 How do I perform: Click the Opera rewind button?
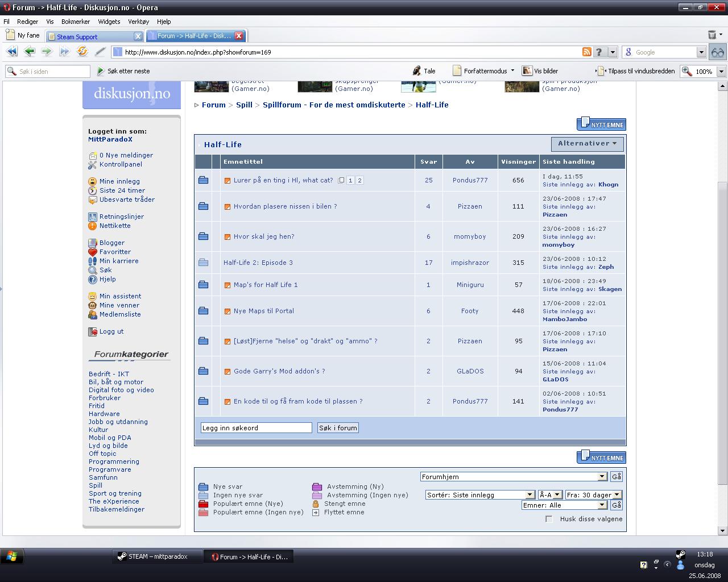pyautogui.click(x=11, y=52)
